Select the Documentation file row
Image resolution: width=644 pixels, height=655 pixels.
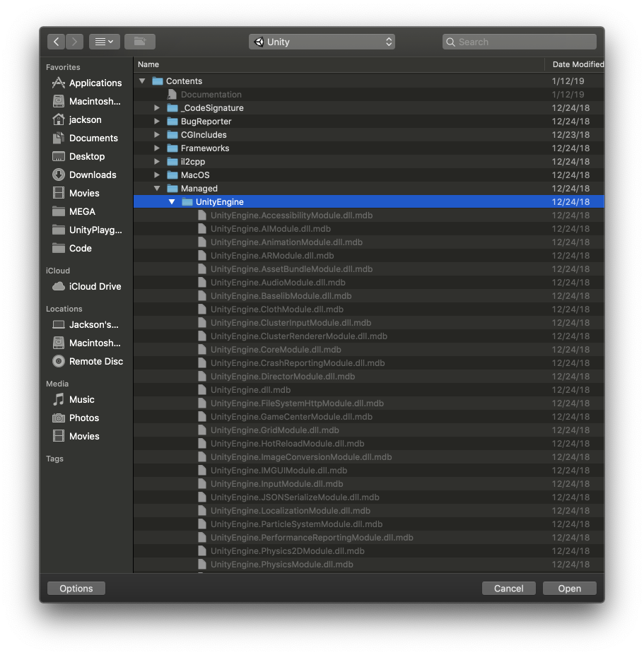[369, 95]
